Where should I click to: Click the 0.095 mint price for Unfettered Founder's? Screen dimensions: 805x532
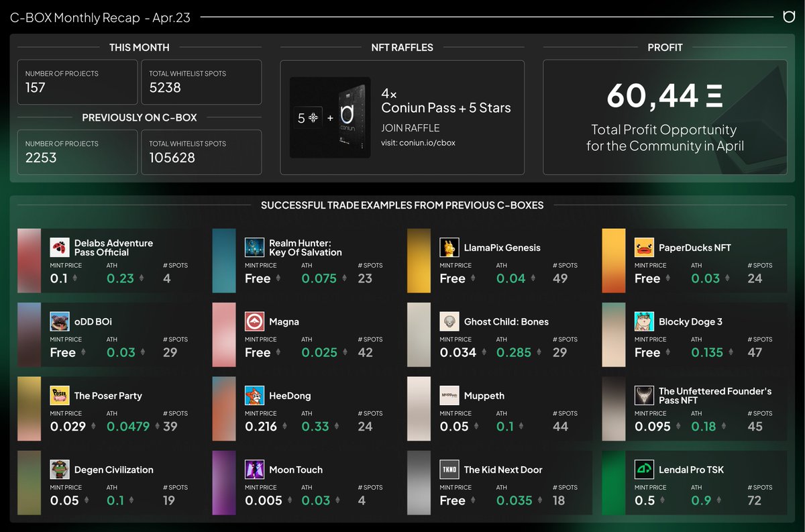653,427
